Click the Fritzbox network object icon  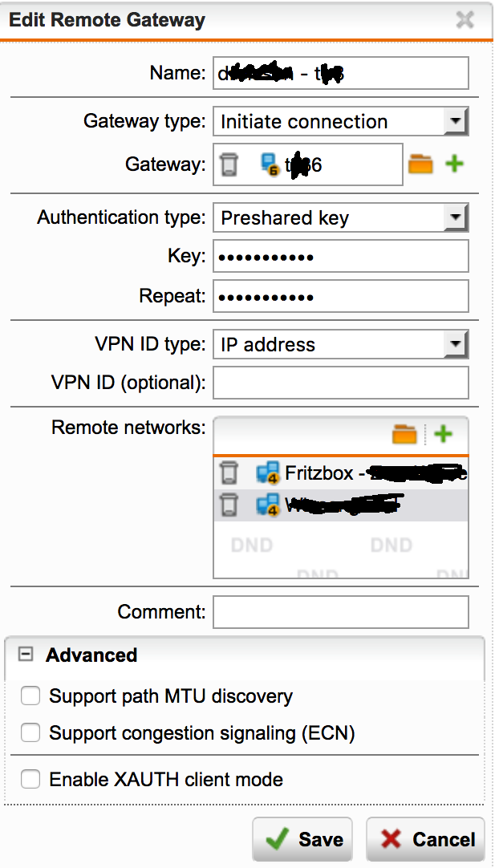pyautogui.click(x=267, y=474)
